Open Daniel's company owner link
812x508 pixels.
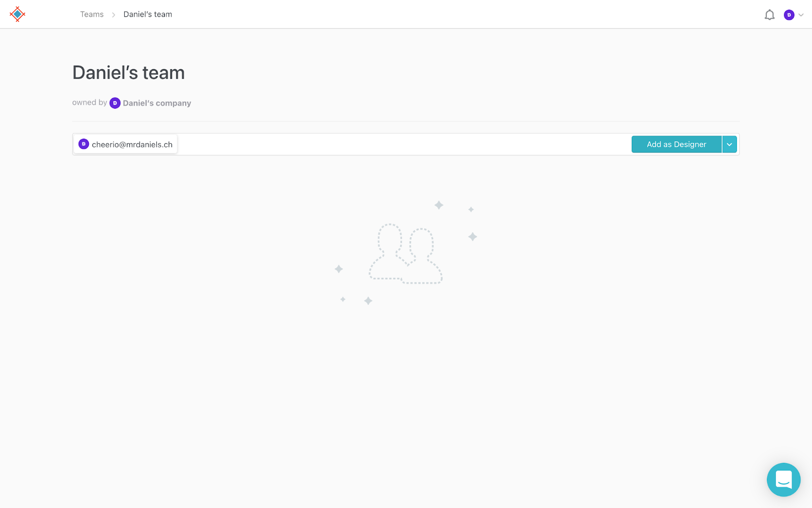coord(157,103)
